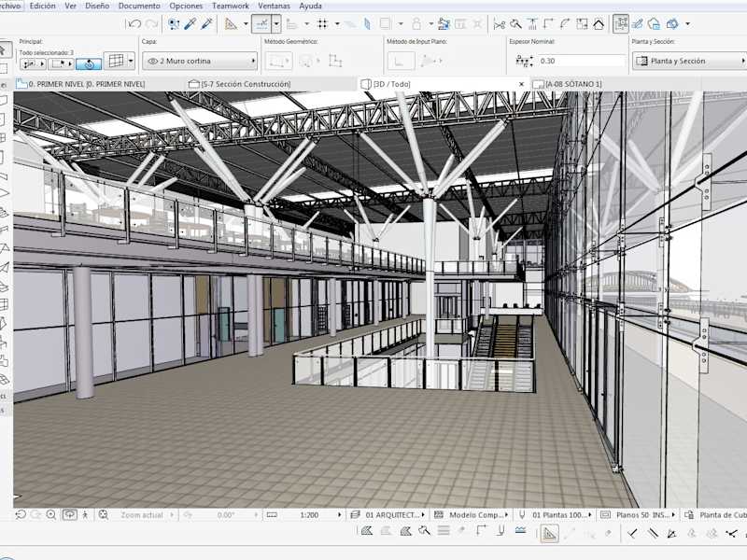Toggle the grid snap icon
Image resolution: width=747 pixels, height=560 pixels.
322,24
